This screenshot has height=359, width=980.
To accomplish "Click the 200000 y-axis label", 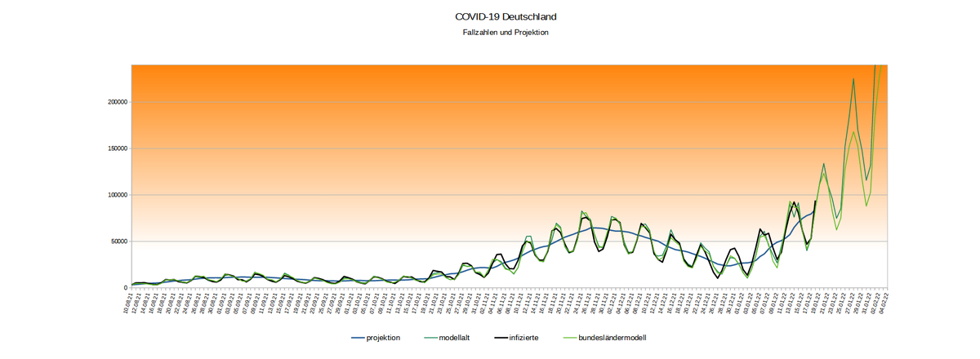I will (x=113, y=102).
